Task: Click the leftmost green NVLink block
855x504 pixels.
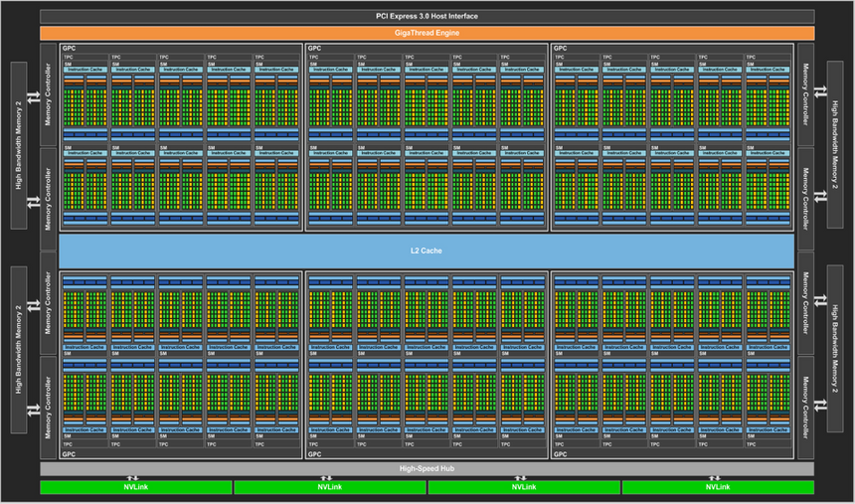Action: click(x=135, y=487)
